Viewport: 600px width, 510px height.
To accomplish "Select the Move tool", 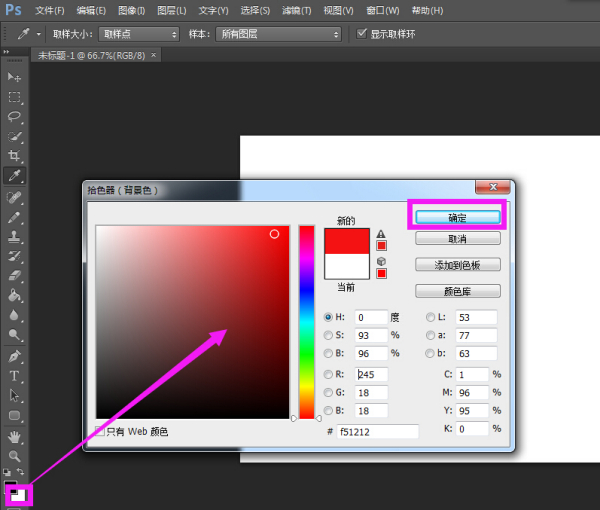I will click(14, 77).
